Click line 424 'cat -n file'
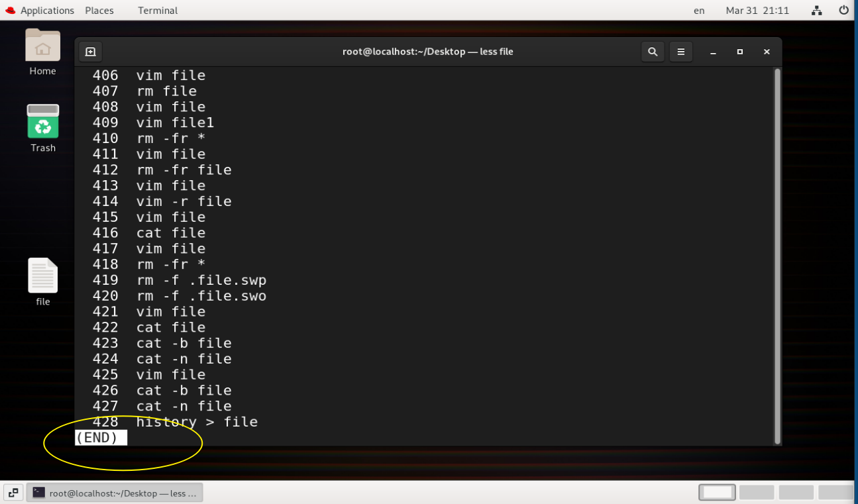 (162, 359)
